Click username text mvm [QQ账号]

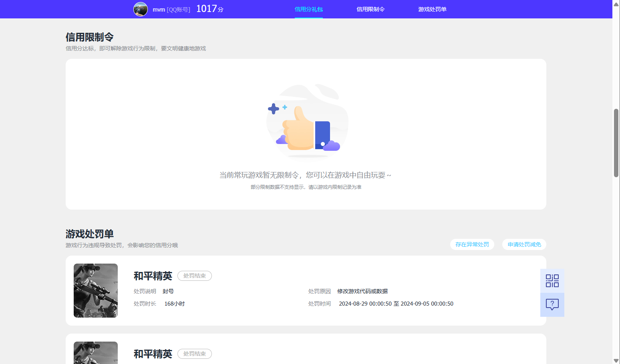(x=171, y=10)
